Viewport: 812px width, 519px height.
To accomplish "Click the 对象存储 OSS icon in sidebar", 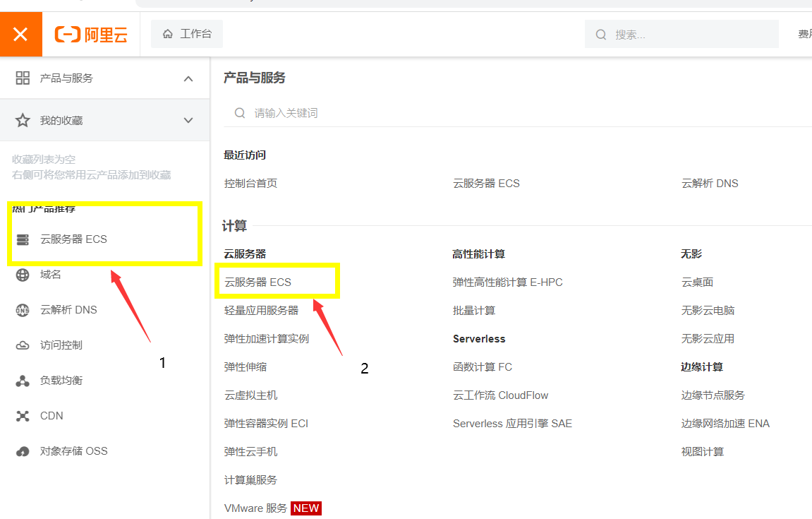I will (x=23, y=451).
